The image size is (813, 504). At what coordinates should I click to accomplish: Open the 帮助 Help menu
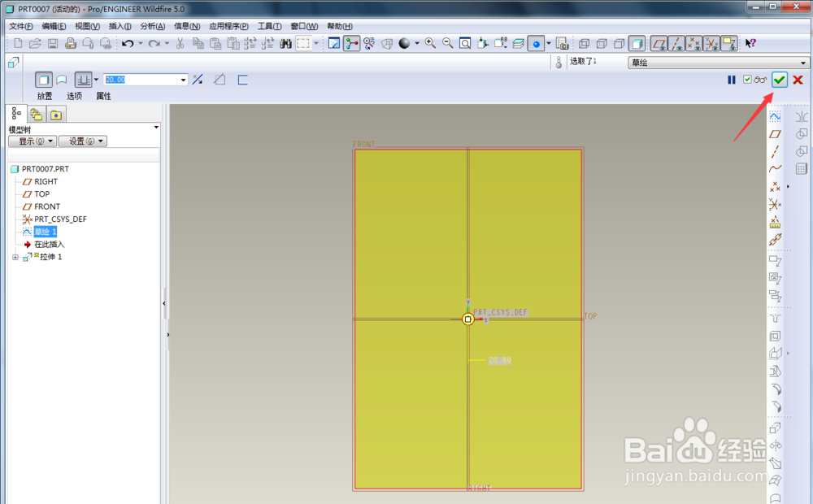click(340, 26)
